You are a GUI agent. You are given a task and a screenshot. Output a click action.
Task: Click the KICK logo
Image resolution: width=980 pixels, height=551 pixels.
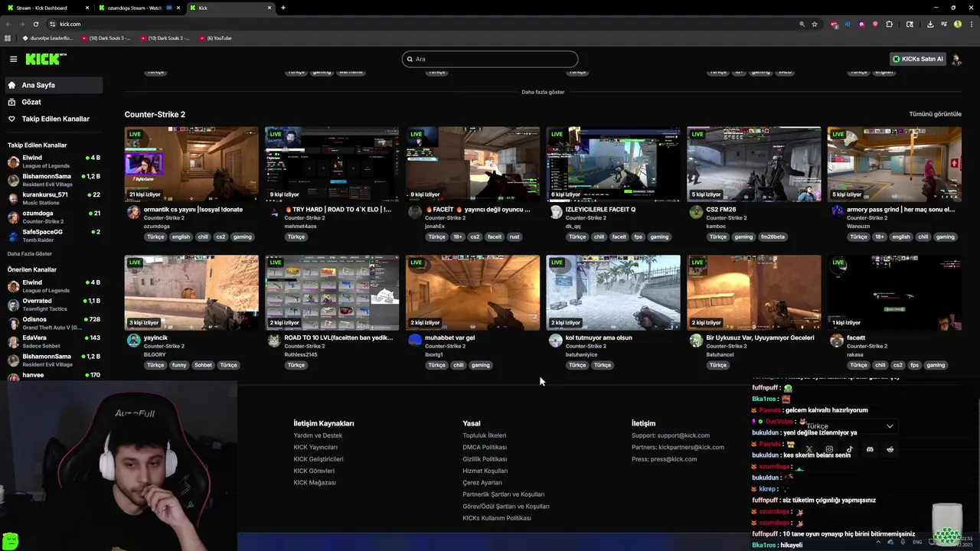click(x=45, y=59)
